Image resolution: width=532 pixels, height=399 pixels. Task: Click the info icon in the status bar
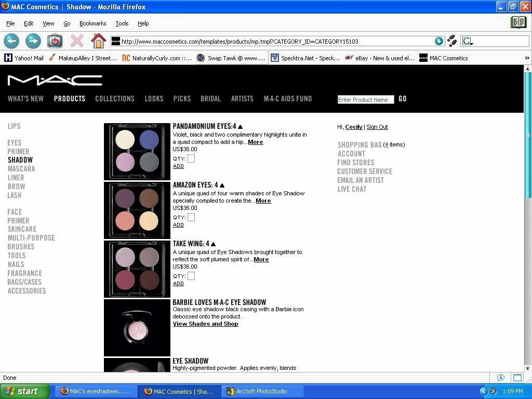(x=500, y=377)
